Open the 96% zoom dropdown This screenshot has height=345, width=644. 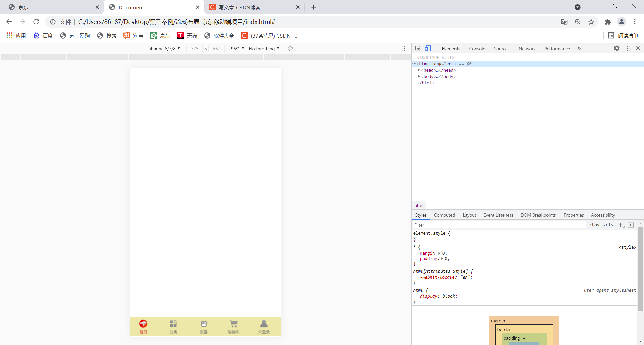(237, 49)
